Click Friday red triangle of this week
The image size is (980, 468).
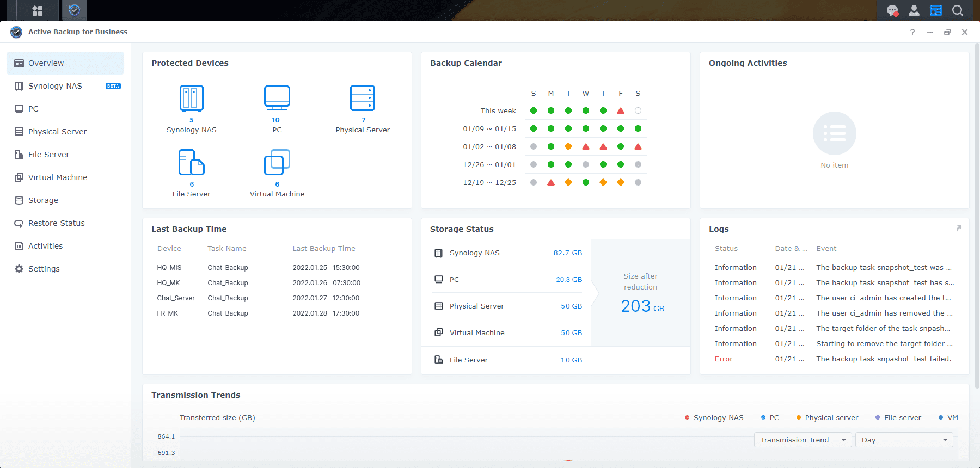pyautogui.click(x=621, y=110)
